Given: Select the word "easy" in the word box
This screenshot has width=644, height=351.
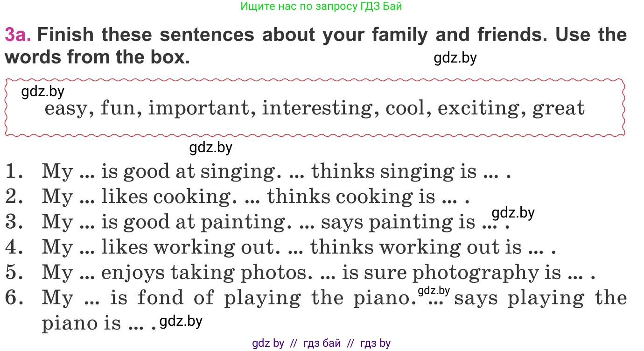Looking at the screenshot, I should click(65, 109).
